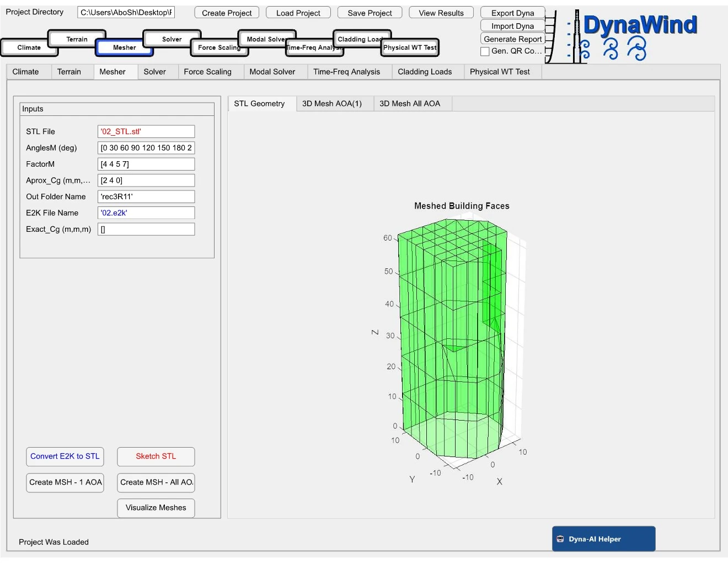Select the Climate step in the top workflow diagram

(29, 48)
